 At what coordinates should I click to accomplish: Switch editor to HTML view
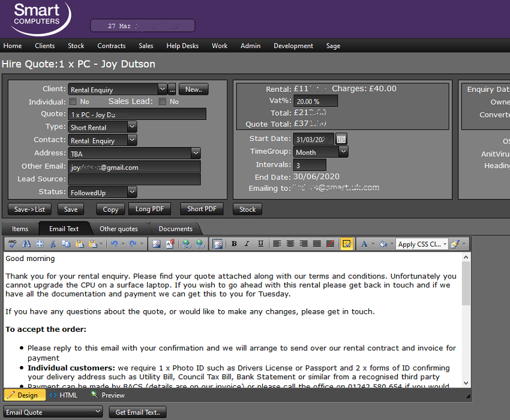tap(64, 395)
